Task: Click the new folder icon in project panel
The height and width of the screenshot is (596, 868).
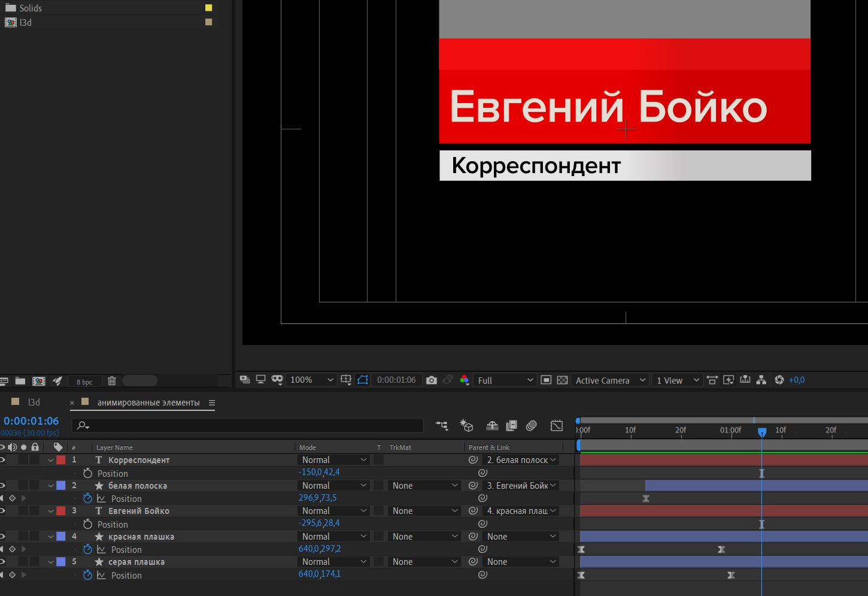Action: [x=20, y=381]
